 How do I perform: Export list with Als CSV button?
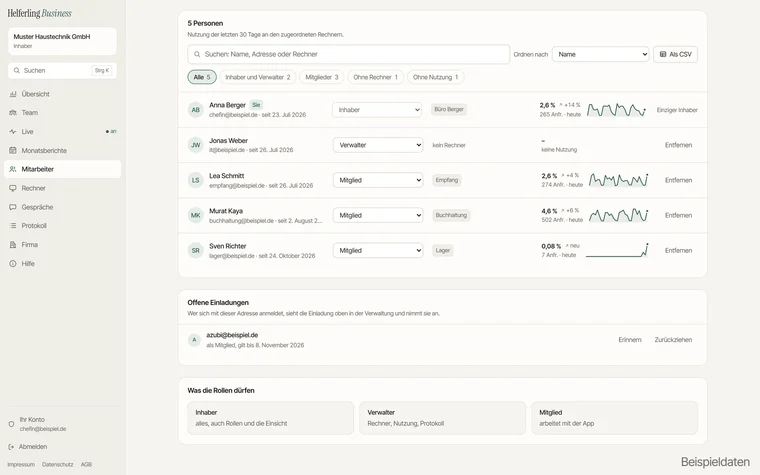click(675, 54)
